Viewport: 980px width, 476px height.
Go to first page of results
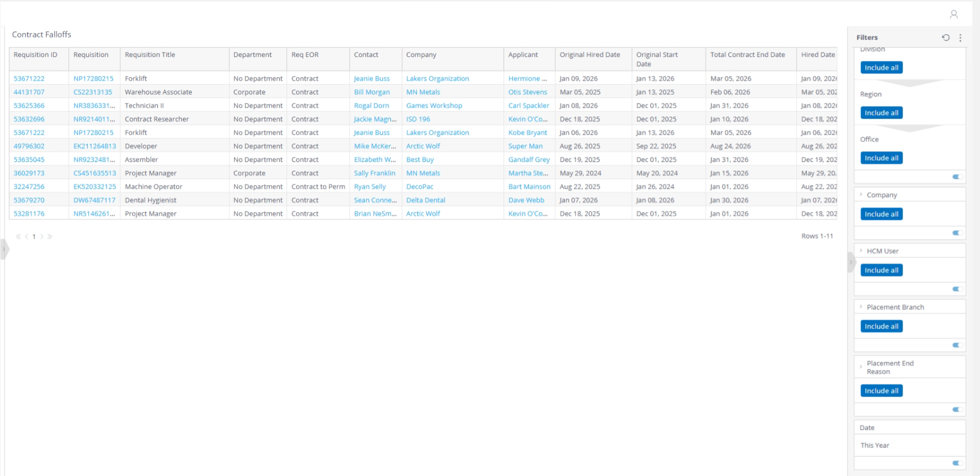(18, 236)
